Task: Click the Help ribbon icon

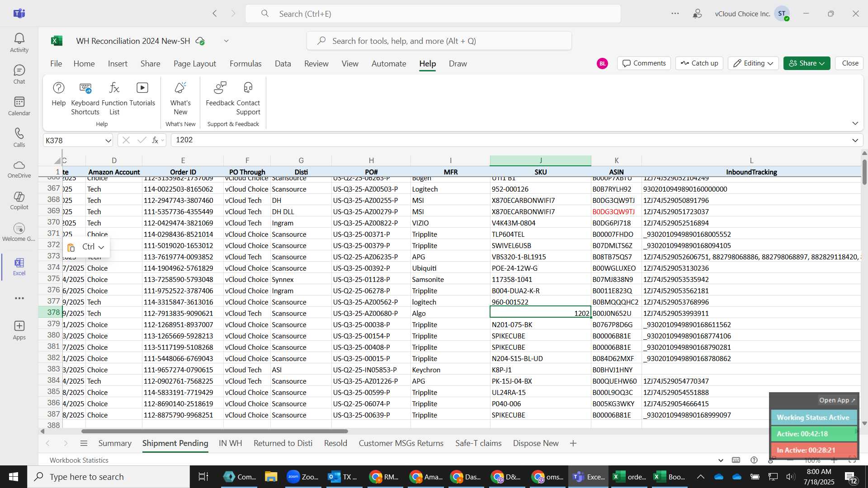Action: click(59, 94)
